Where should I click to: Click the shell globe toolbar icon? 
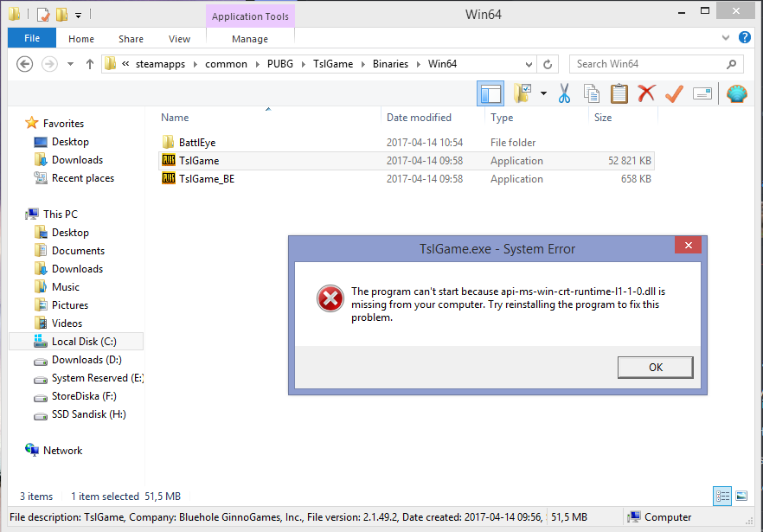click(x=737, y=93)
